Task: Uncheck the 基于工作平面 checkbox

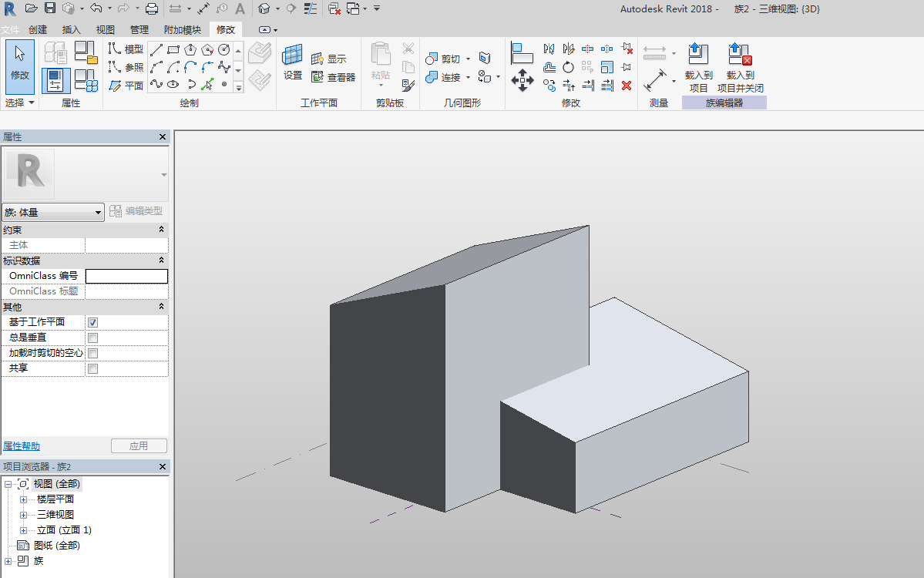Action: pos(92,322)
